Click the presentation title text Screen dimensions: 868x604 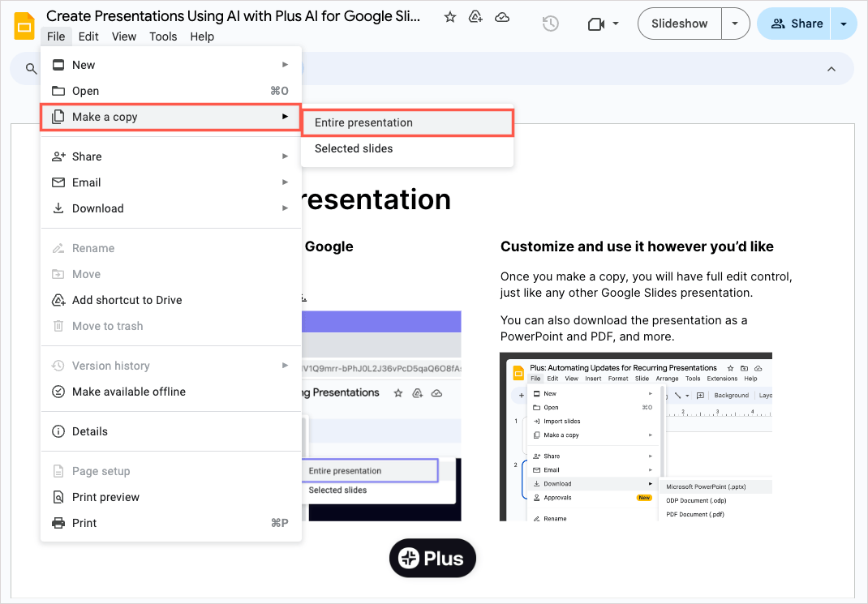(x=233, y=16)
